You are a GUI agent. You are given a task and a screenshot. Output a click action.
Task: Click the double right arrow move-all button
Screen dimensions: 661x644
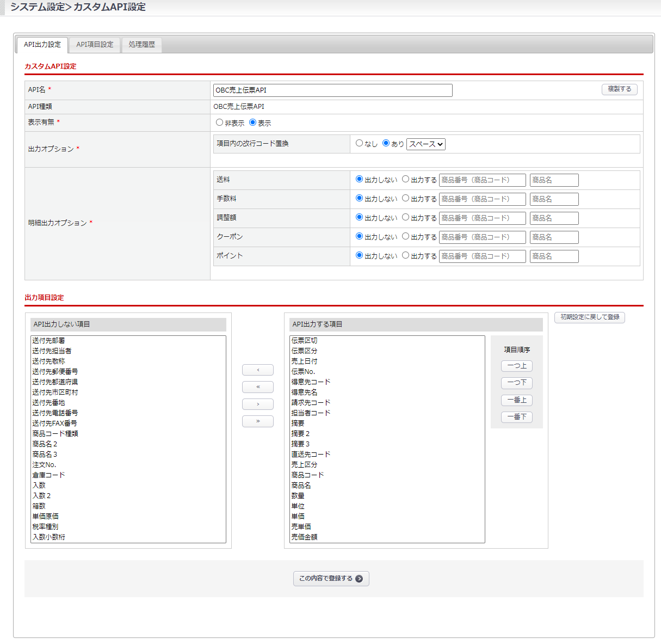coord(257,421)
